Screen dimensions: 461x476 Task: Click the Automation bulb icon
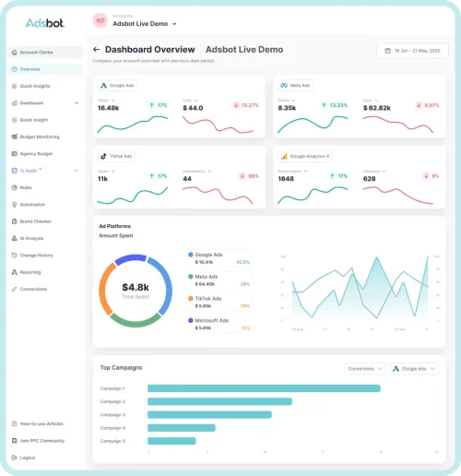(14, 205)
